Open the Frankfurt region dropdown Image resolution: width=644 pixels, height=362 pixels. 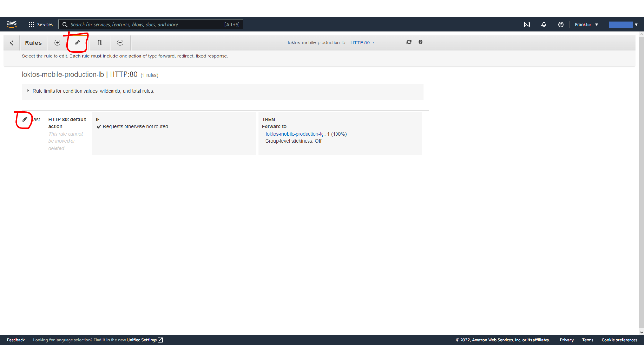click(x=586, y=24)
